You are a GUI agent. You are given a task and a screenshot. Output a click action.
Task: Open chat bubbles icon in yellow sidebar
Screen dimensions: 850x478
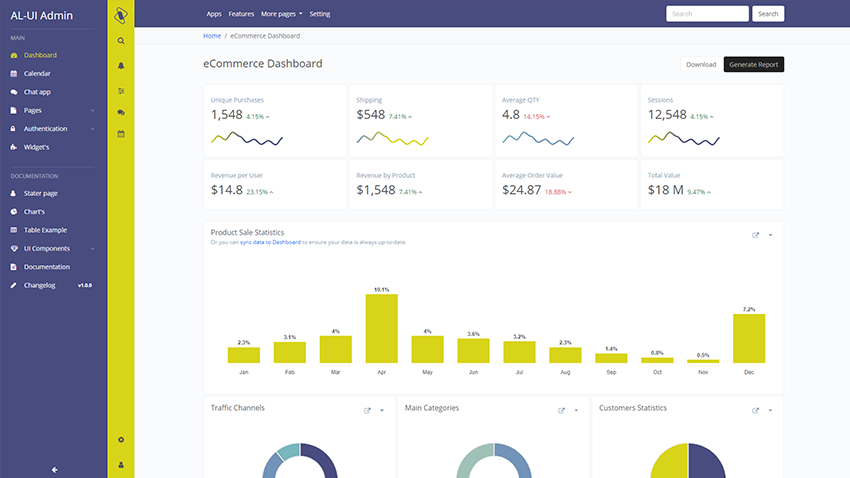(x=121, y=112)
